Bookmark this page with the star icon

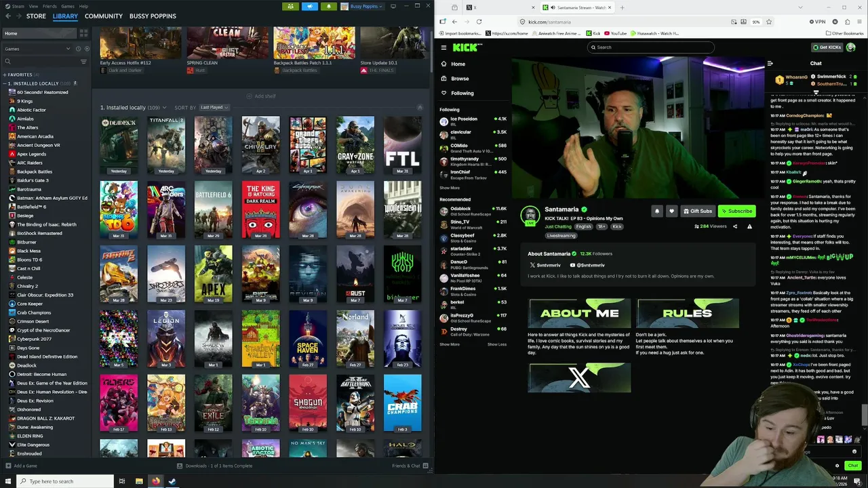(x=768, y=22)
